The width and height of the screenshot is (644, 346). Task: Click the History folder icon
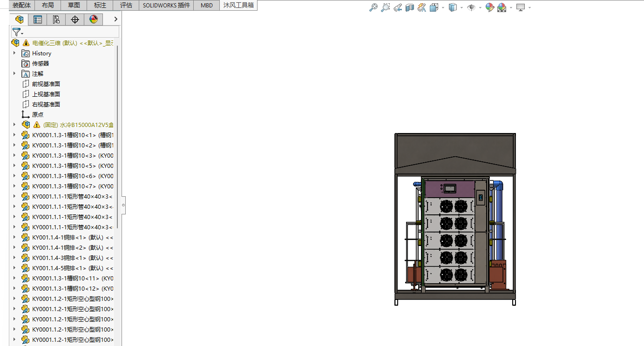[26, 53]
